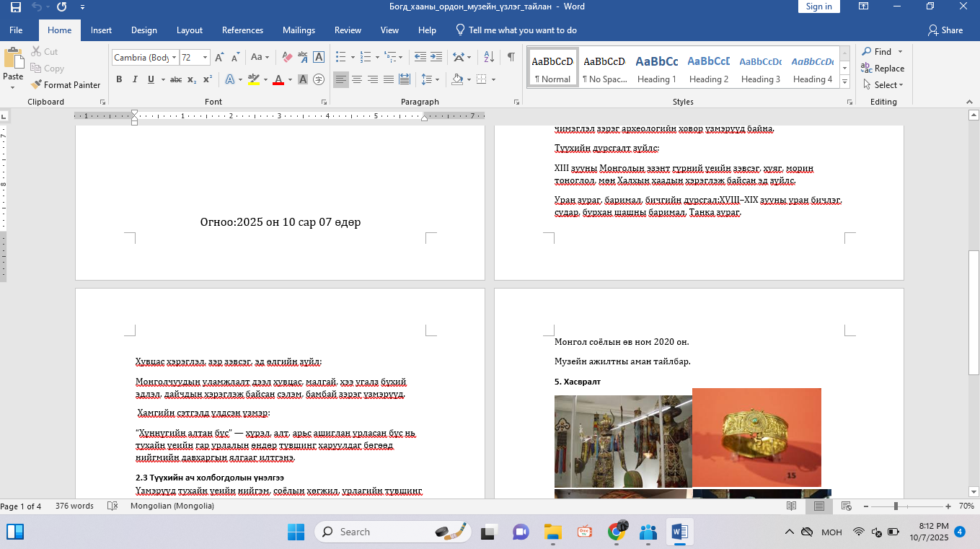This screenshot has width=980, height=549.
Task: Expand the Styles gallery
Action: tap(844, 82)
